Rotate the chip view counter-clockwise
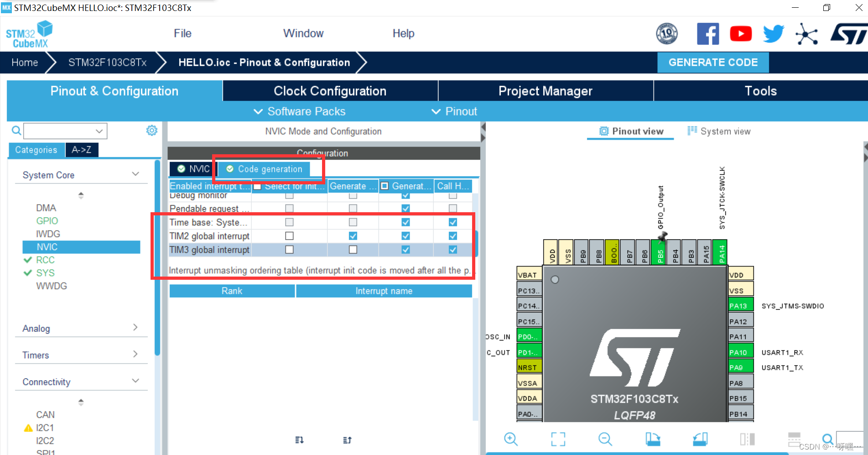Viewport: 868px width, 455px height. click(699, 439)
